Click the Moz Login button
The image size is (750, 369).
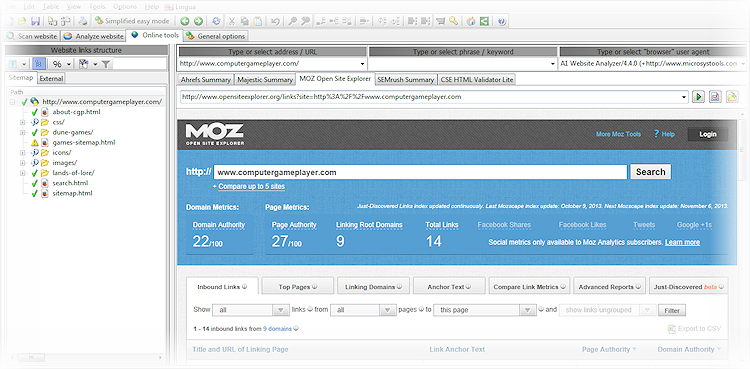707,134
